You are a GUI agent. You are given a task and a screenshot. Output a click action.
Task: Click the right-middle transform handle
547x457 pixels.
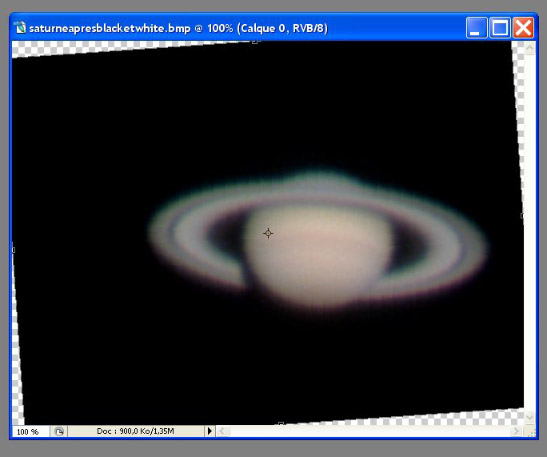click(522, 216)
